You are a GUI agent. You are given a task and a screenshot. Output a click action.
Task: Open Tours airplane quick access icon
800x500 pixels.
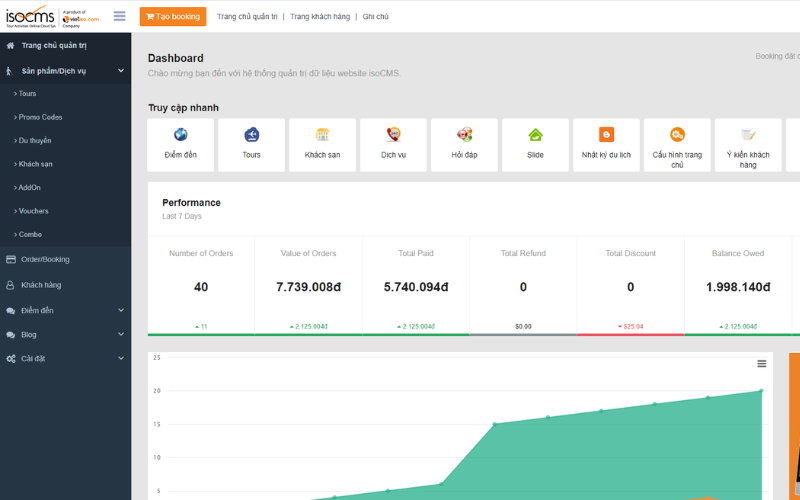tap(252, 135)
